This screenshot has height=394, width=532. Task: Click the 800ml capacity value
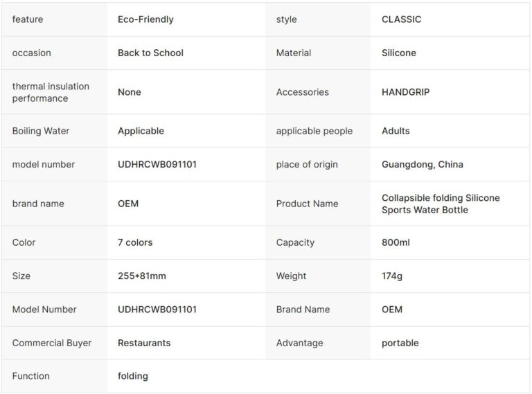point(396,242)
